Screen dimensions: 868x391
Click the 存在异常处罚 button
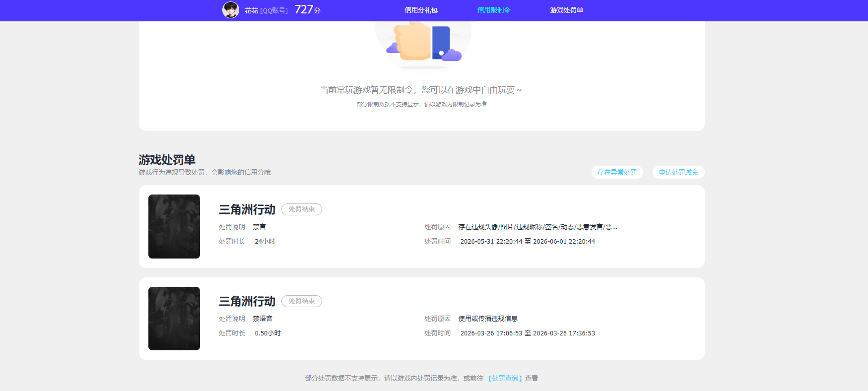point(617,172)
